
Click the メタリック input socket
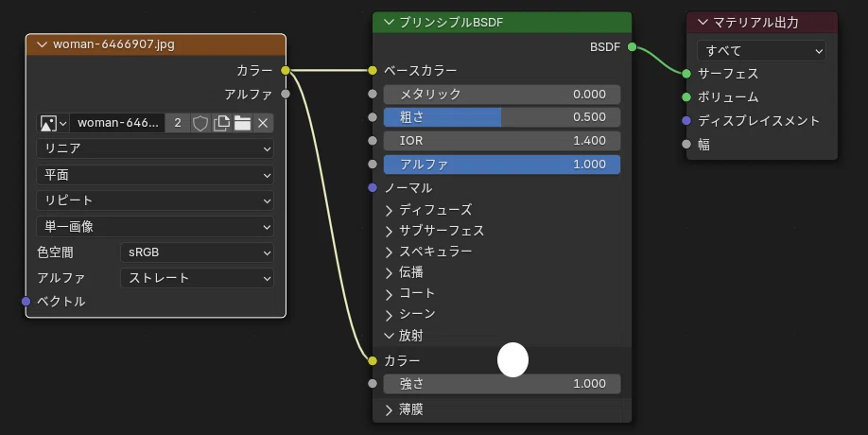(x=373, y=94)
